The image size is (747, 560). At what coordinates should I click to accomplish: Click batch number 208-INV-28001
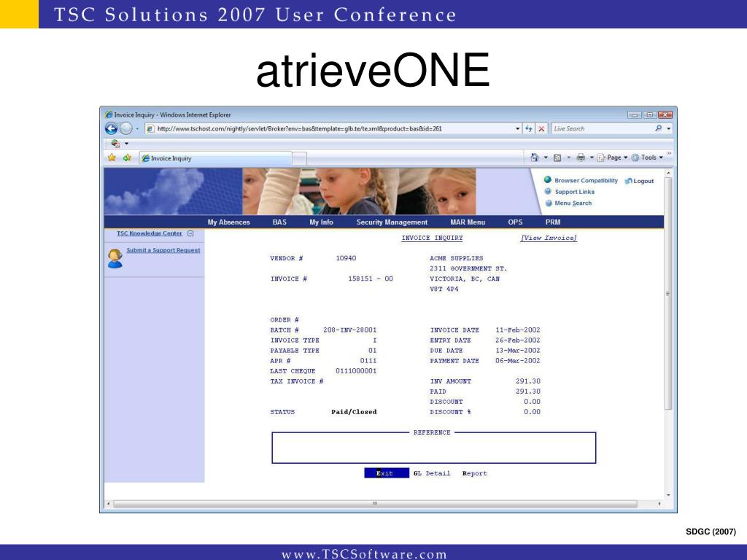coord(349,330)
